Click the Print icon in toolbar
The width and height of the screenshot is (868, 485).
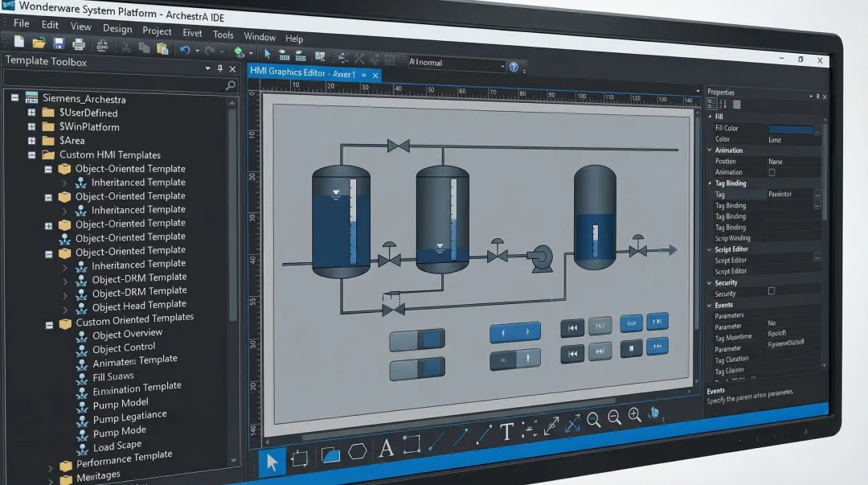point(79,44)
